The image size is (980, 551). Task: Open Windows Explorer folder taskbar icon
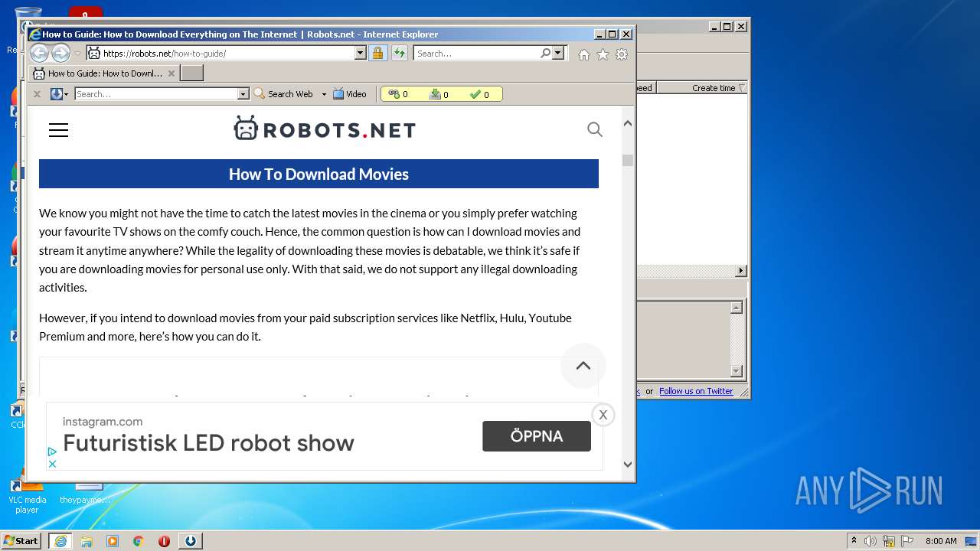[x=87, y=541]
